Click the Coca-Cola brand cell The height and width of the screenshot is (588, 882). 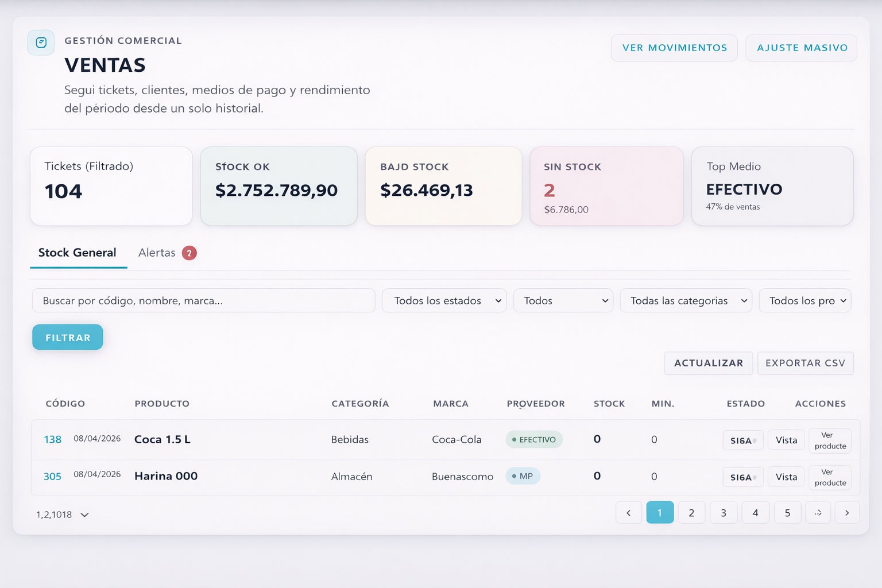coord(457,440)
